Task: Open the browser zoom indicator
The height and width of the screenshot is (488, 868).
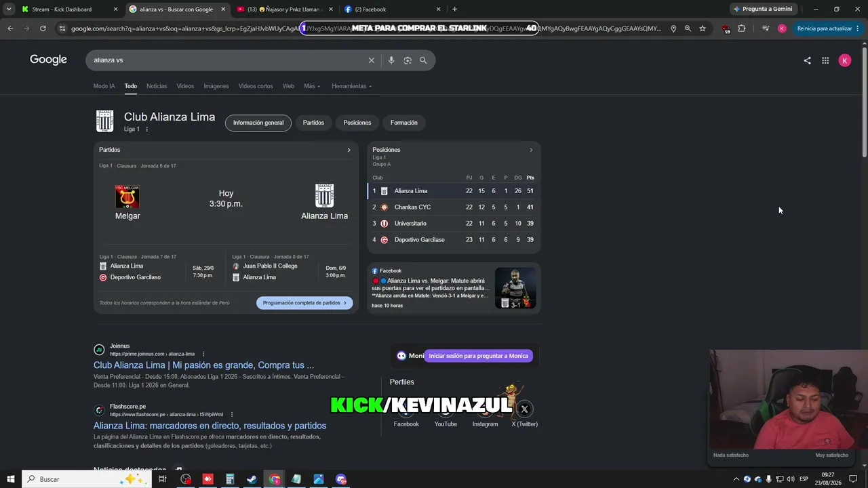Action: (688, 28)
